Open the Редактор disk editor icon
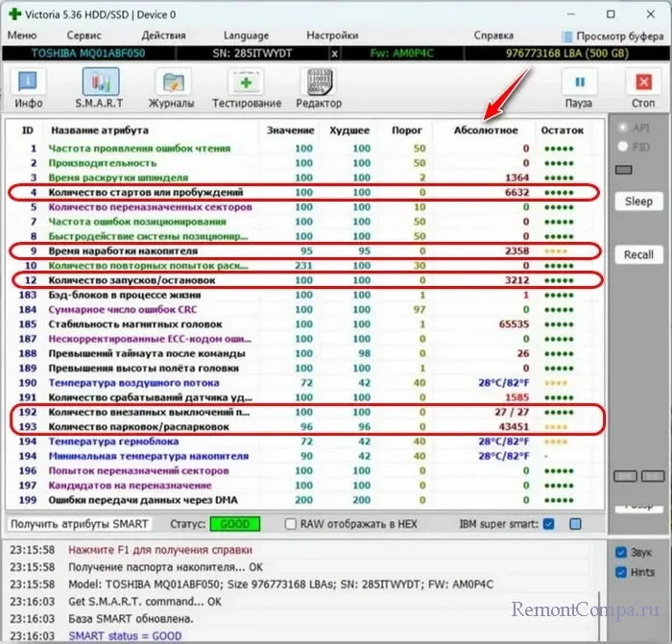The height and width of the screenshot is (644, 672). [x=318, y=86]
